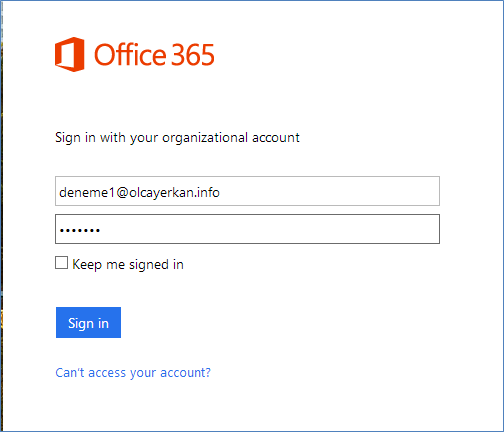
Task: Click the word "account?" in recovery link
Action: click(x=185, y=373)
